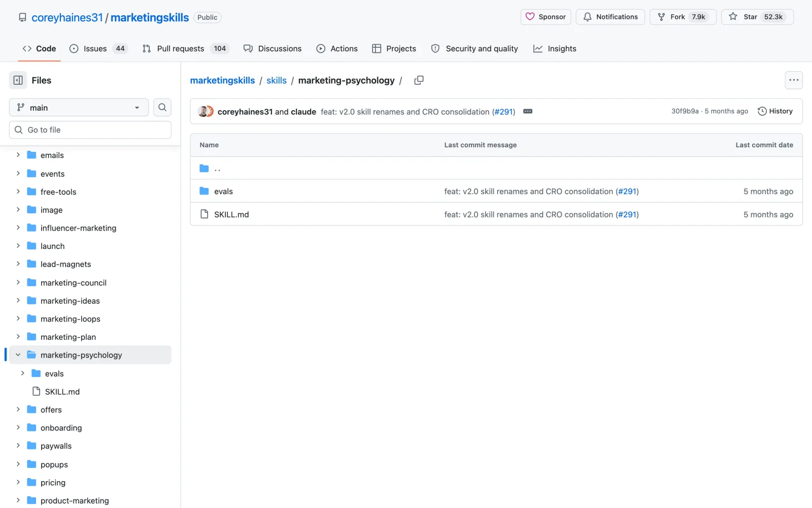
Task: Fork the repository
Action: 683,17
